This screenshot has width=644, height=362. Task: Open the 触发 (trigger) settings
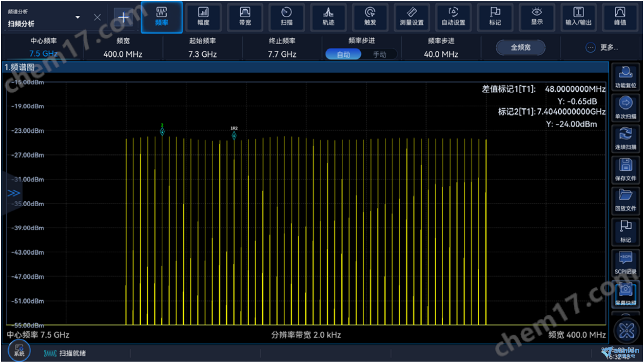[x=370, y=17]
